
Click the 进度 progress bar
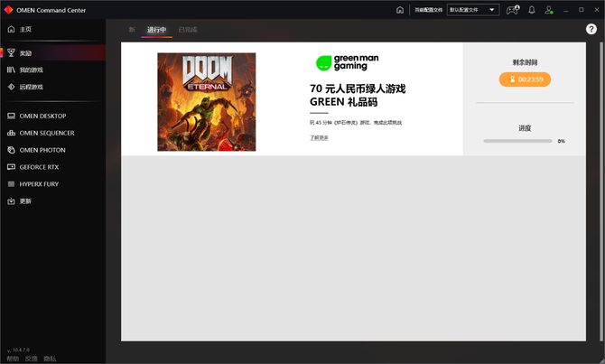point(517,141)
